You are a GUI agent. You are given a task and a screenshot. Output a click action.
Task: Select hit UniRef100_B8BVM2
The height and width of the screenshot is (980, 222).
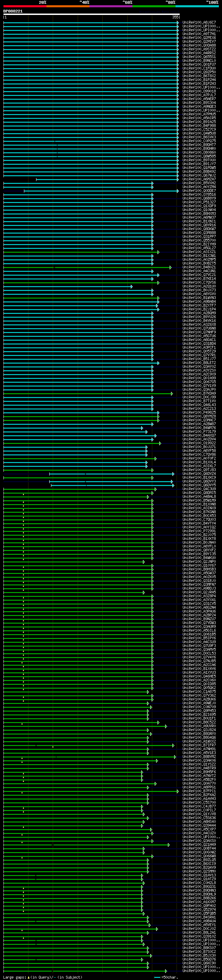point(199,757)
